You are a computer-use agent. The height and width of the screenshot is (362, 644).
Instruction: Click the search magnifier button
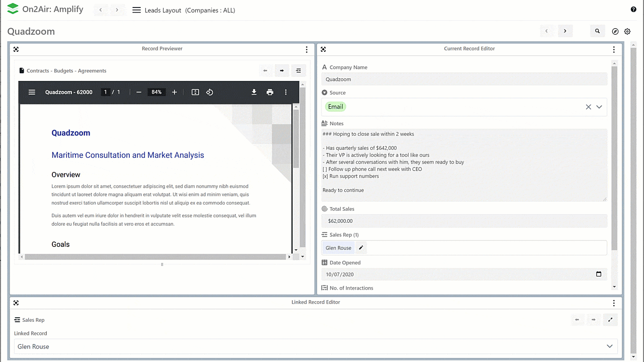coord(597,31)
